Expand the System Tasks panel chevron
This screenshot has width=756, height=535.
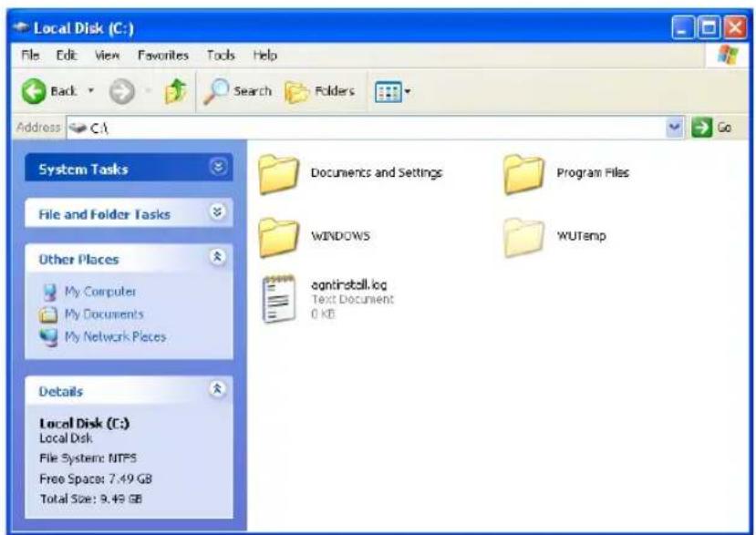(x=218, y=167)
